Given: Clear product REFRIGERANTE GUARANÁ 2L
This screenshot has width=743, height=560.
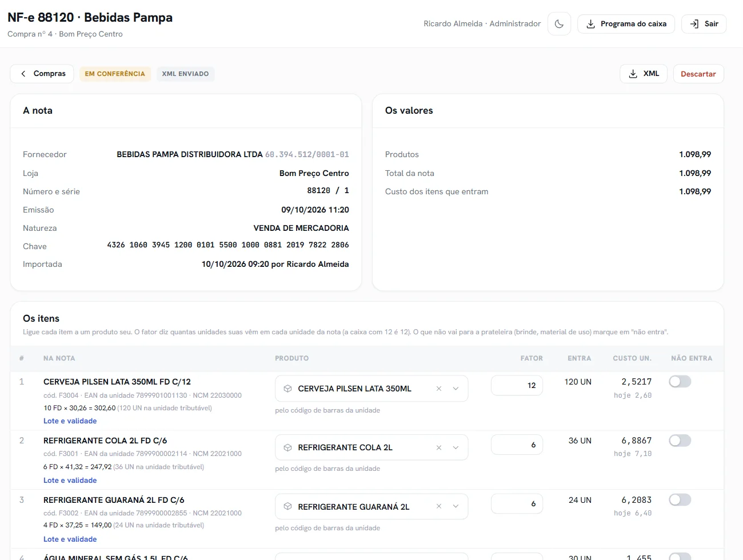Looking at the screenshot, I should coord(439,506).
